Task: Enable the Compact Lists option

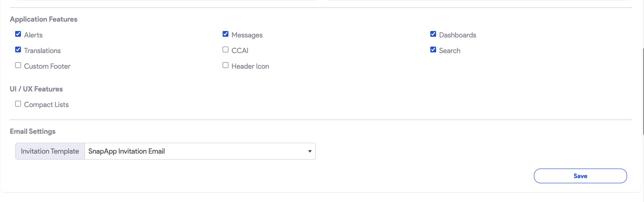Action: (18, 103)
